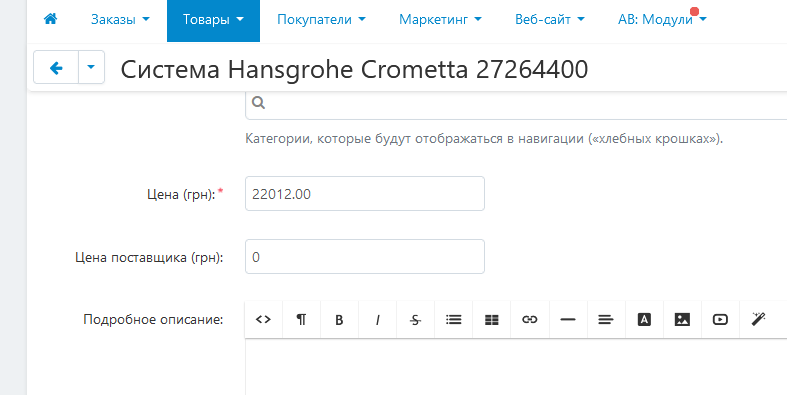Click the blue back arrow button

(x=56, y=67)
